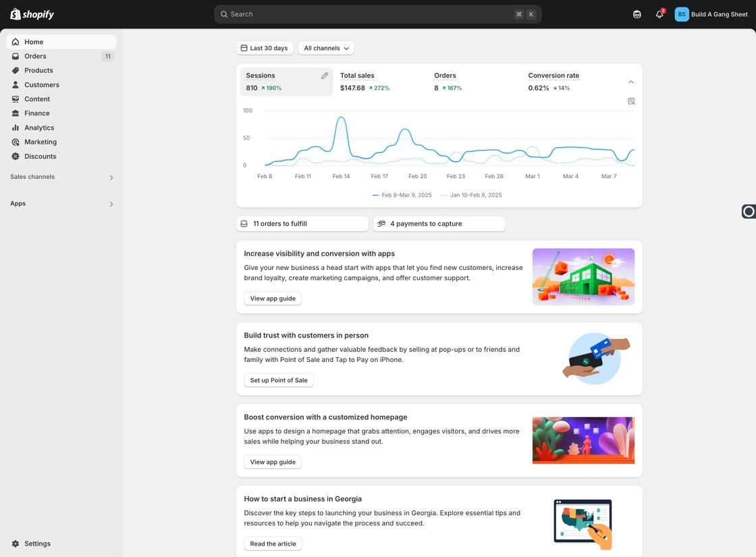The height and width of the screenshot is (557, 756).
Task: Expand the Apps section
Action: pyautogui.click(x=111, y=204)
